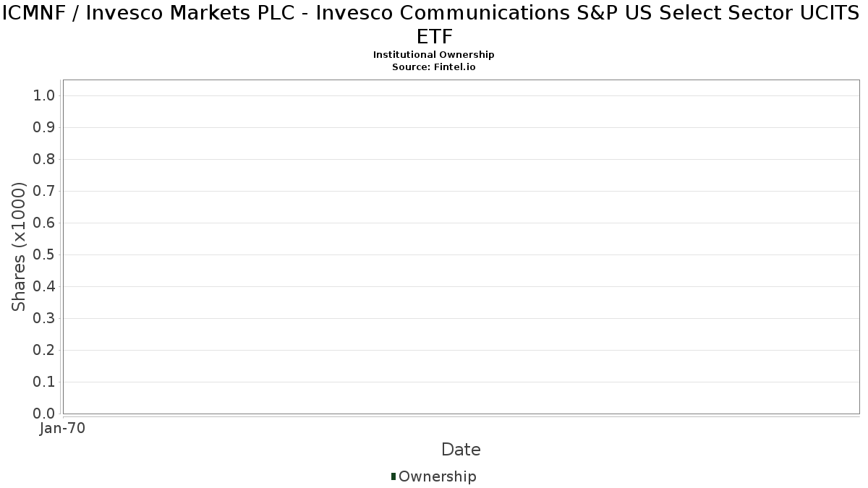Select the 0.3 y-axis tick label
868x488 pixels.
tap(45, 319)
